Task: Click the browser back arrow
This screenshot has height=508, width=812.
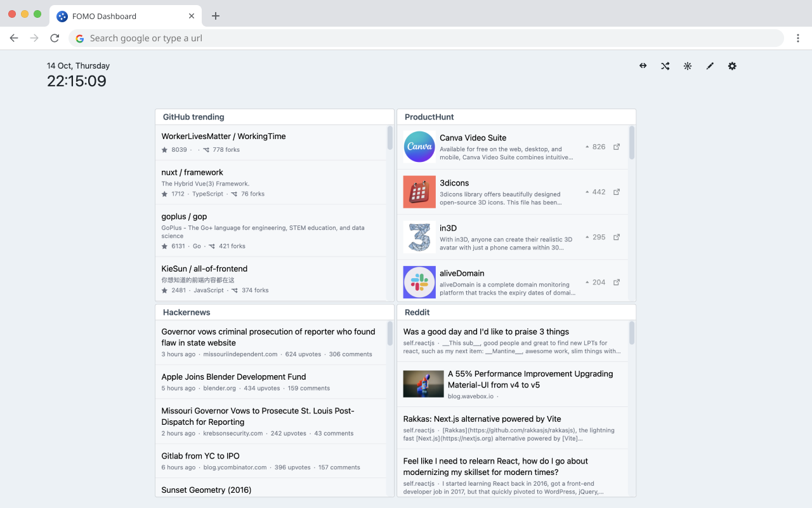Action: click(14, 38)
